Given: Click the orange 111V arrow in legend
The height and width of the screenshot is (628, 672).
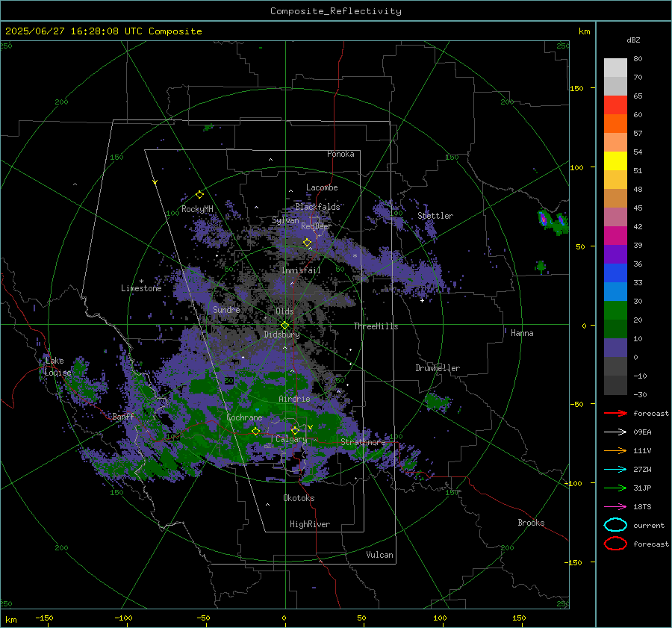Looking at the screenshot, I should [615, 450].
